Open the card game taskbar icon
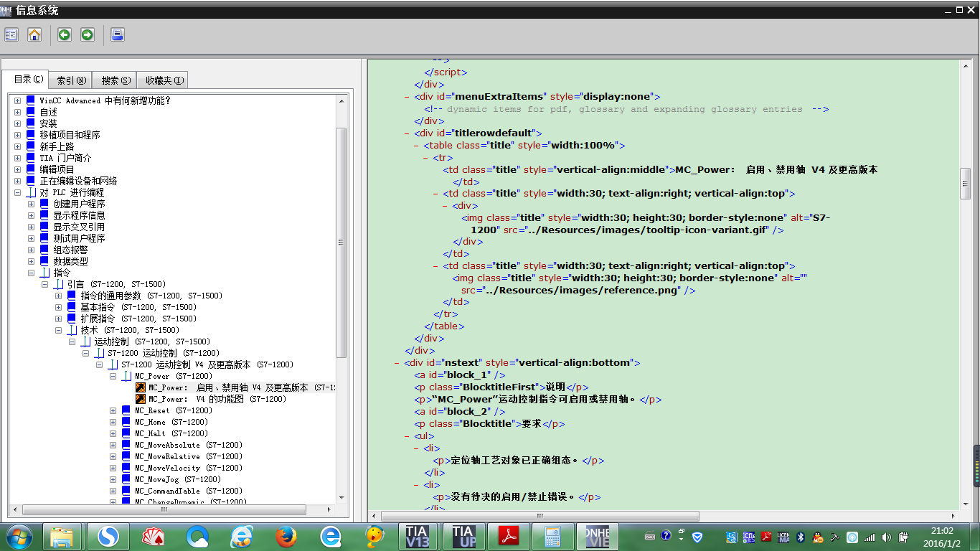 tap(153, 537)
